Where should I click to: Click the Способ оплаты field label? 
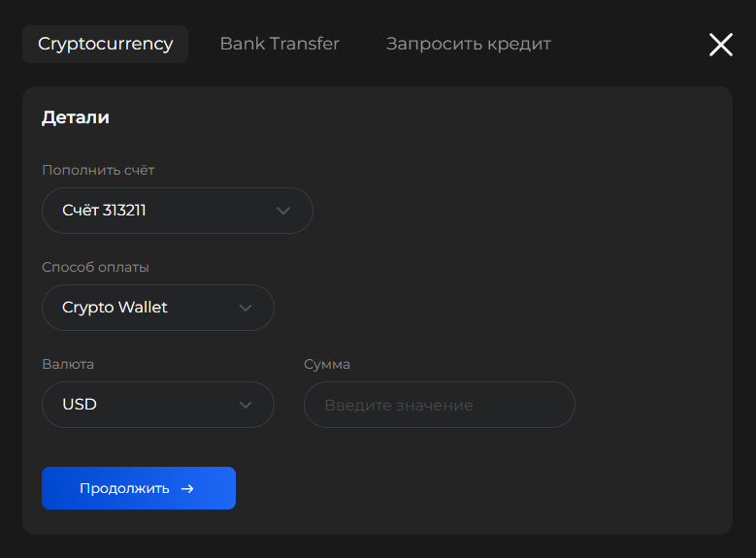pos(96,267)
